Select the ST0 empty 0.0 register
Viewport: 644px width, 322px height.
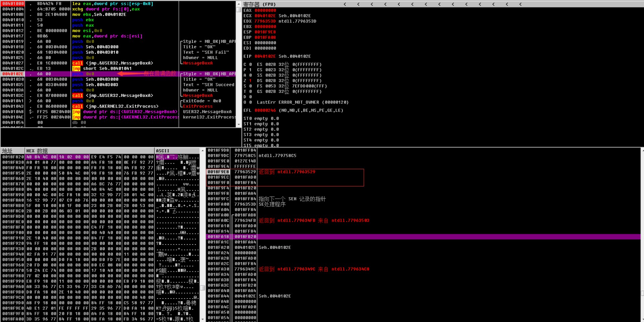click(x=261, y=118)
